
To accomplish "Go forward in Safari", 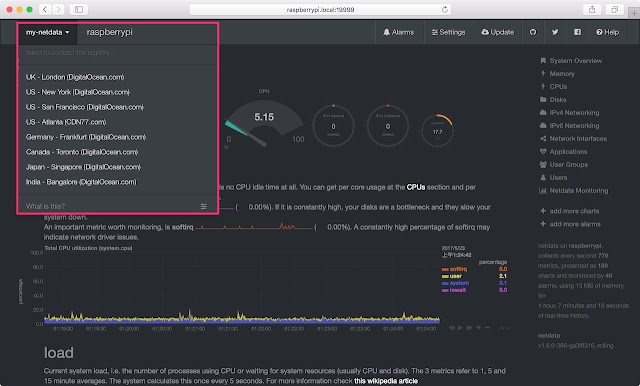I will (58, 9).
